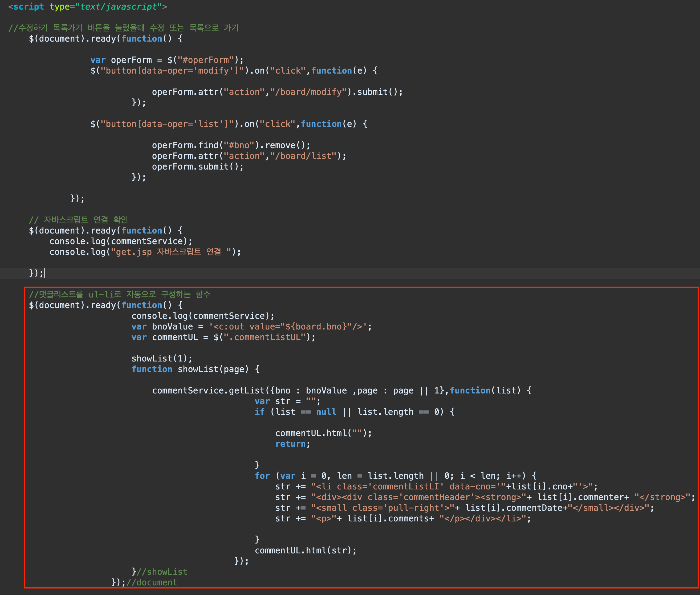Click the "#operForm" selector string

tap(205, 60)
